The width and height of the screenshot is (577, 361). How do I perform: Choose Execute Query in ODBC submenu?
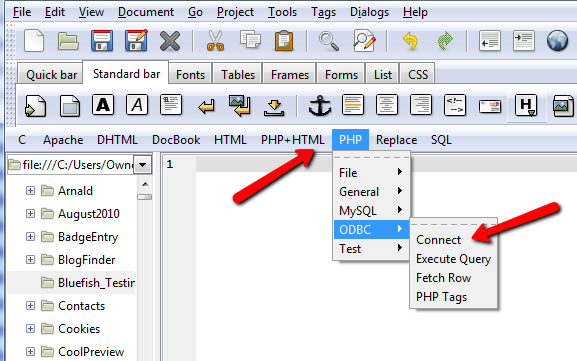[x=453, y=259]
